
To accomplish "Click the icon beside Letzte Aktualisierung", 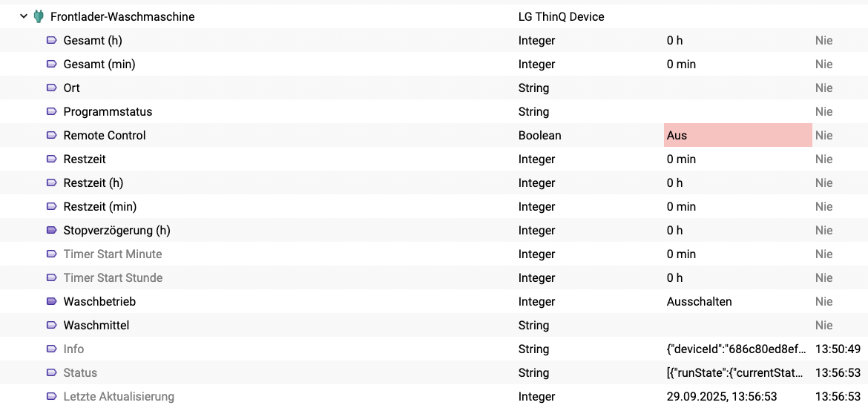I will pyautogui.click(x=52, y=397).
